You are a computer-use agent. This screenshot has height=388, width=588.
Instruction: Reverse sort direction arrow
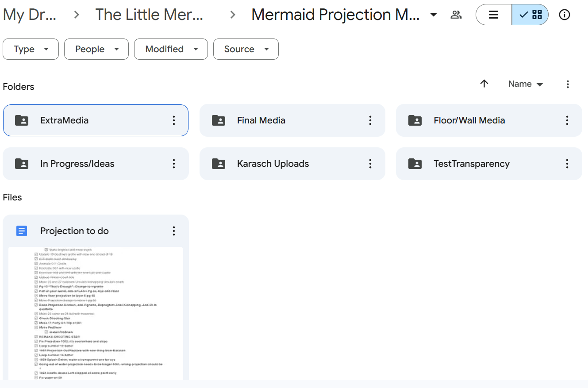point(484,84)
